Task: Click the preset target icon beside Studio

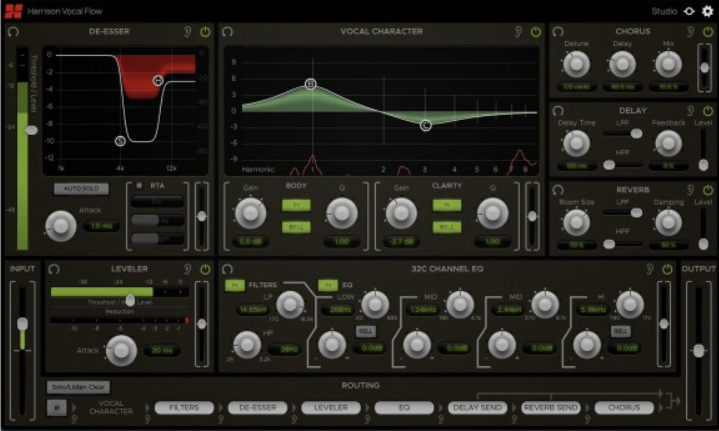Action: (689, 11)
